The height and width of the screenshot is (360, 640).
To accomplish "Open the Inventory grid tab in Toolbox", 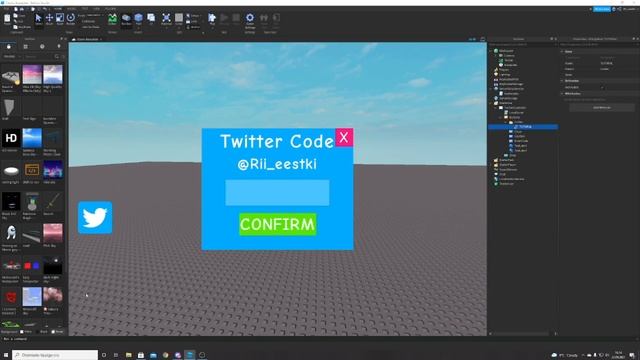I will pyautogui.click(x=26, y=47).
